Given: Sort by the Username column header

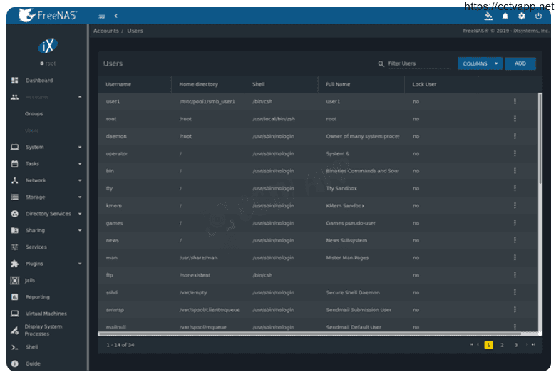Looking at the screenshot, I should click(118, 84).
